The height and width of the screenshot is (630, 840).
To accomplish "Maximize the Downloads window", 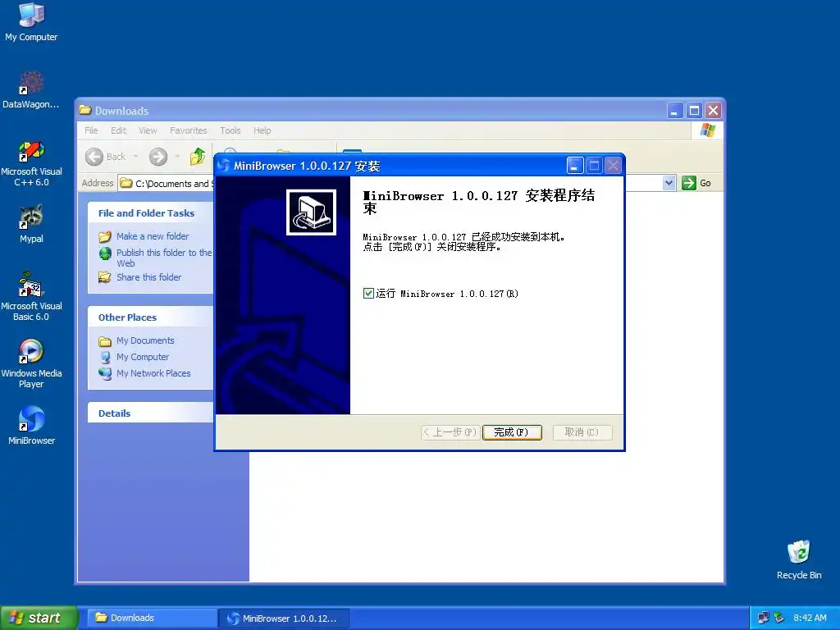I will tap(694, 111).
